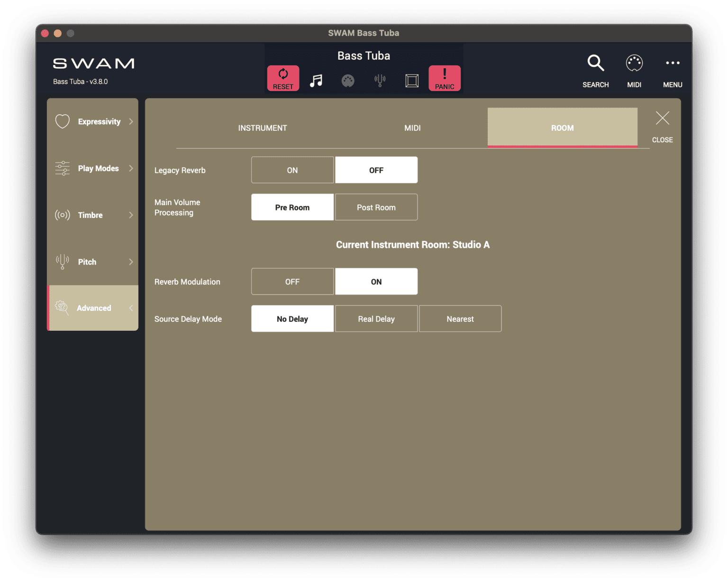Click the heart Expressivity icon in sidebar
Viewport: 728px width, 582px height.
62,121
